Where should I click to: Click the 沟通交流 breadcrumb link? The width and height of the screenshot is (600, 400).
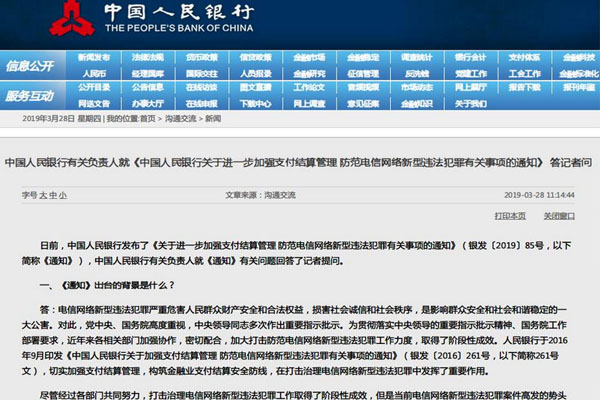coord(181,119)
